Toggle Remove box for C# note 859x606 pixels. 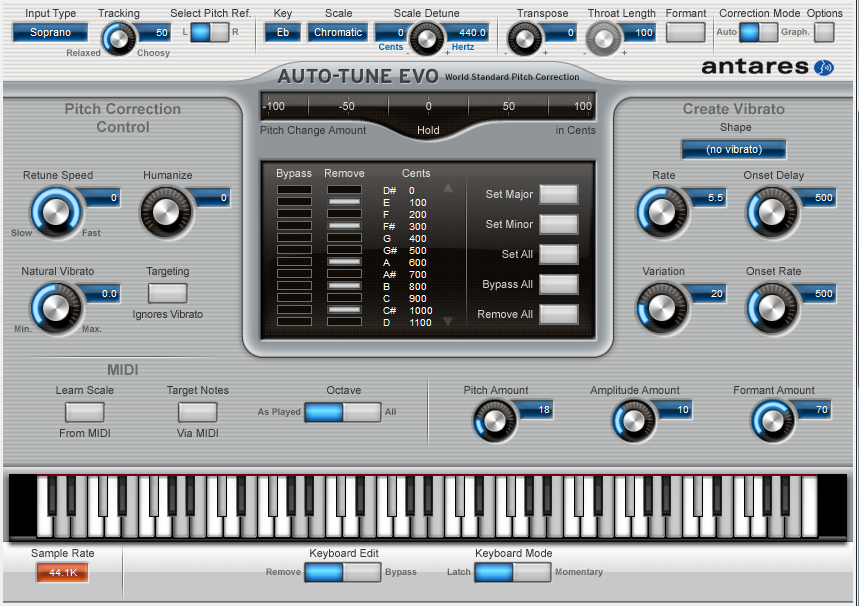coord(345,310)
